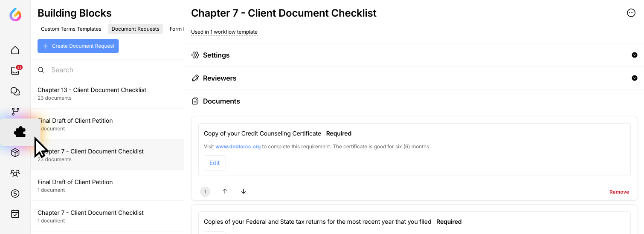Open the billing dollar icon
The width and height of the screenshot is (644, 234).
tap(15, 194)
